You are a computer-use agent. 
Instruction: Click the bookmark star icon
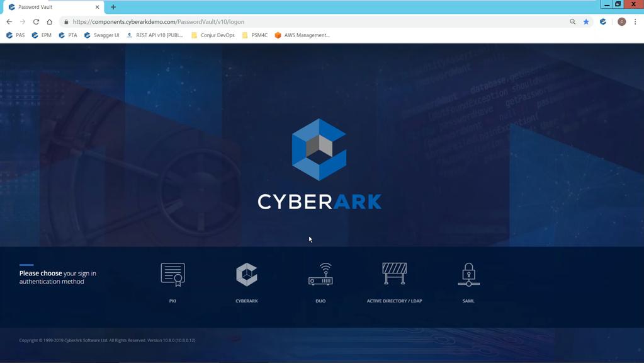tap(586, 22)
